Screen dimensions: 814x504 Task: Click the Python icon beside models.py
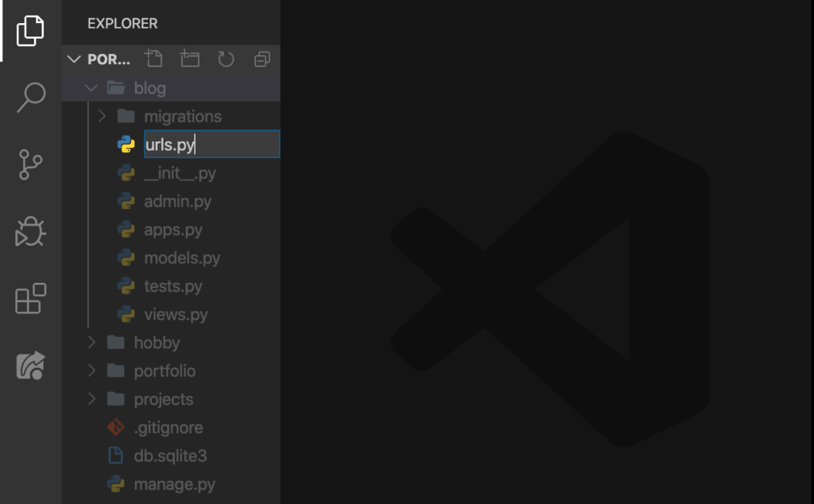[126, 258]
